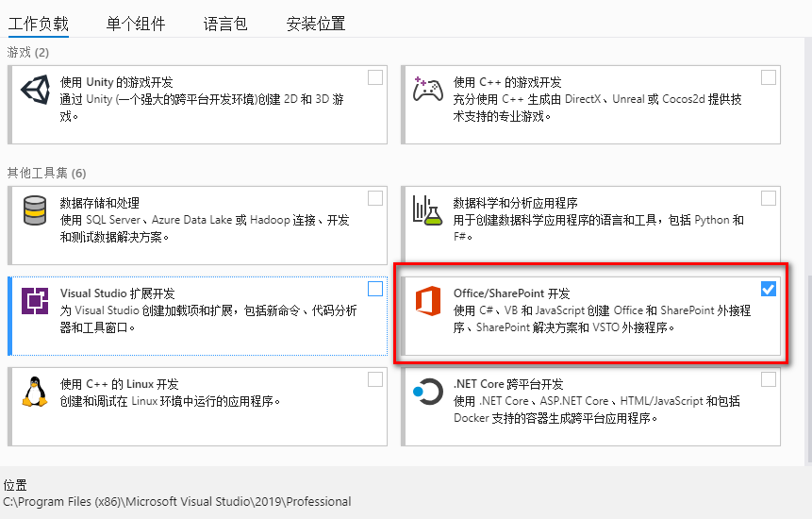Switch to the 工作负载 tab
This screenshot has width=812, height=519.
click(x=39, y=24)
